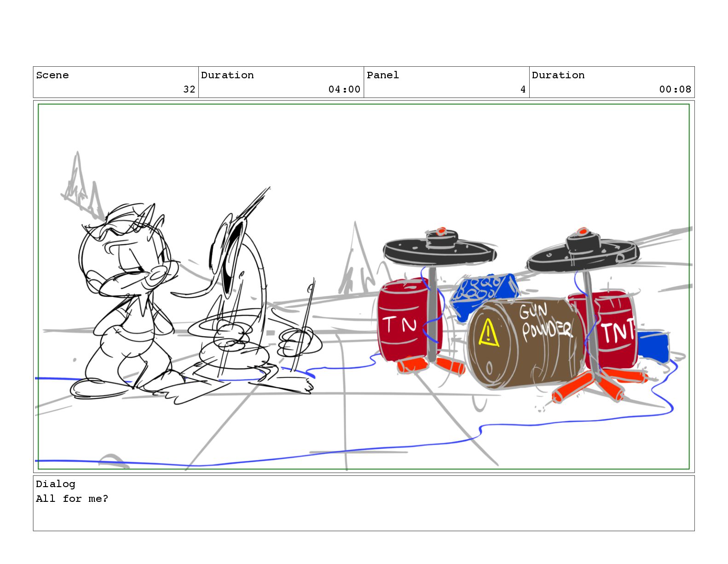Select scene number 32

189,89
